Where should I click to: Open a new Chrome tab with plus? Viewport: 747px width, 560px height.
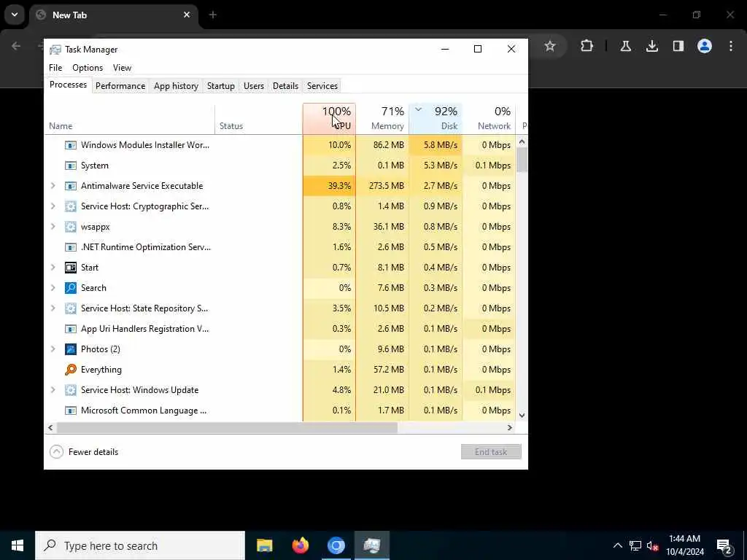(213, 15)
